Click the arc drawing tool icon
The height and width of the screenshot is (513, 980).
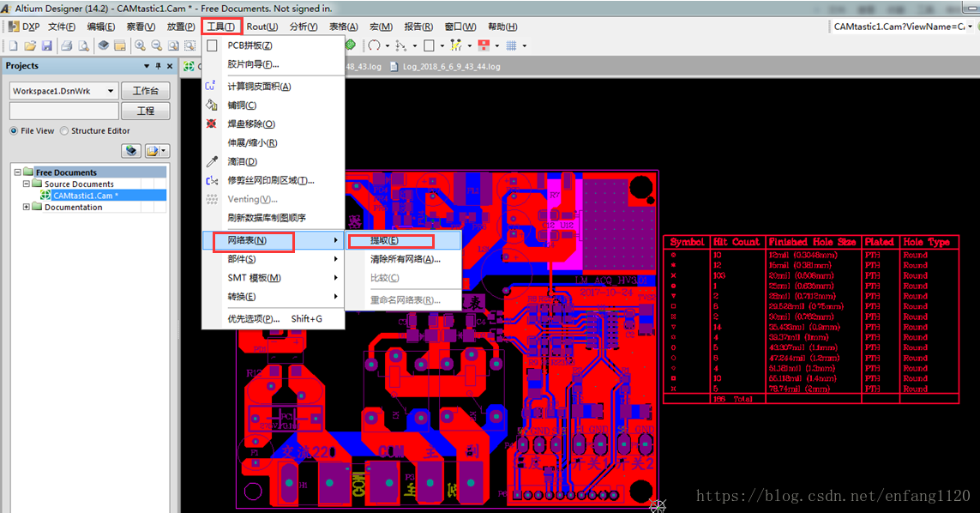[374, 45]
